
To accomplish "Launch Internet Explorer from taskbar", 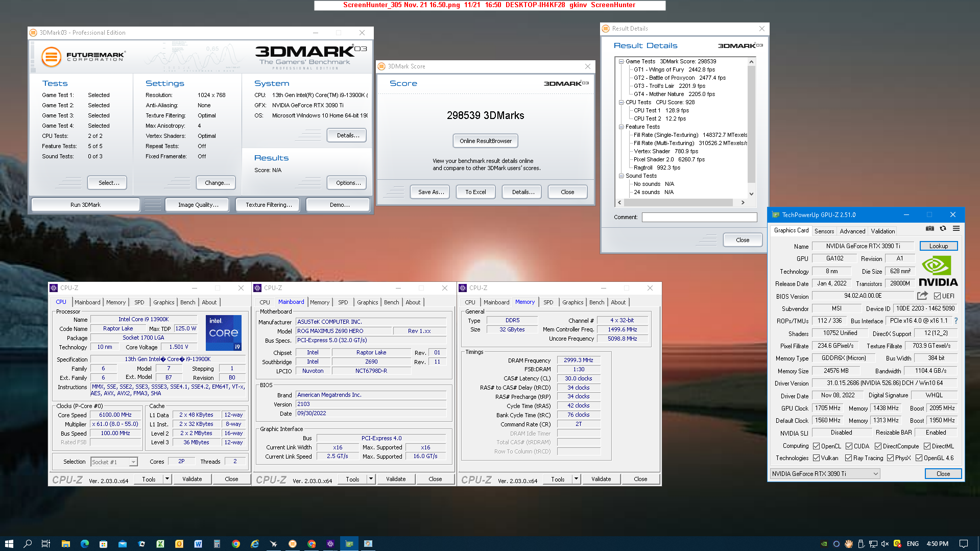I will 255,544.
